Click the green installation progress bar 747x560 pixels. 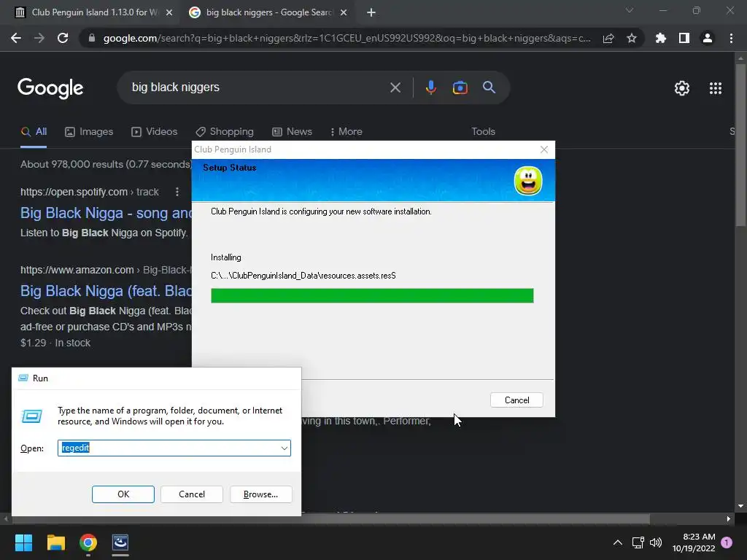tap(372, 296)
